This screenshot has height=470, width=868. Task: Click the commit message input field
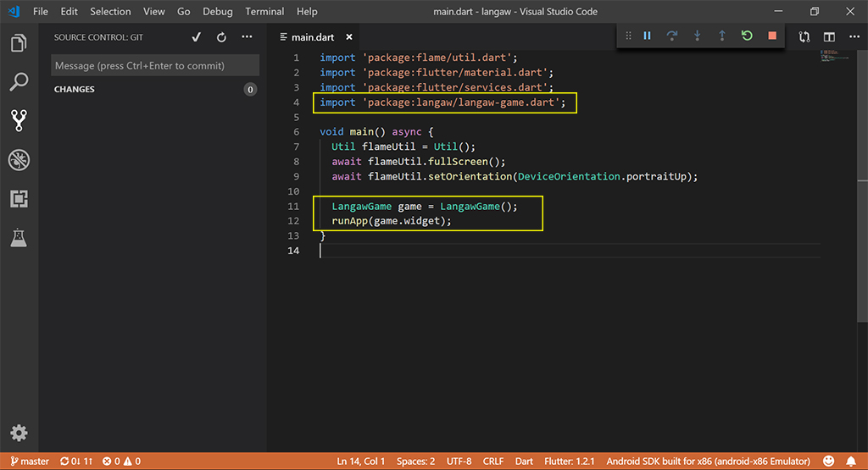coord(155,66)
